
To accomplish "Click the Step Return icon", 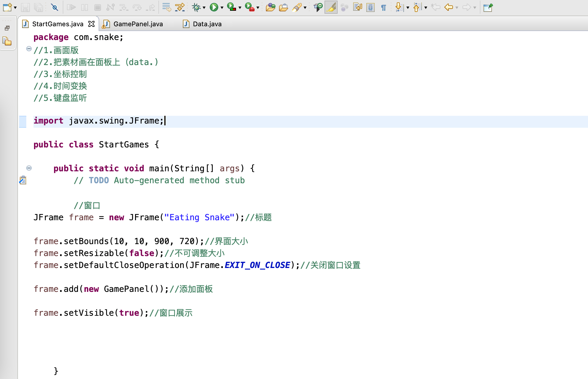I will [150, 7].
